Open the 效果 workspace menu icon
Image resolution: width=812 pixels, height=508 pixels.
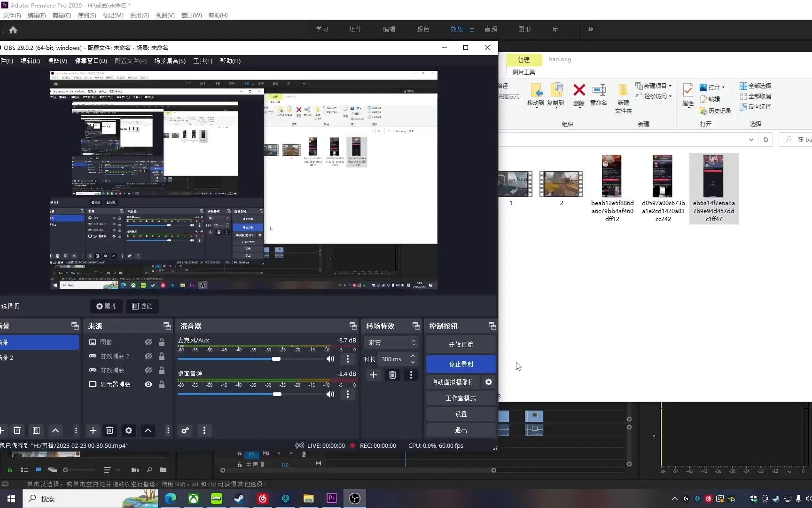(x=472, y=29)
